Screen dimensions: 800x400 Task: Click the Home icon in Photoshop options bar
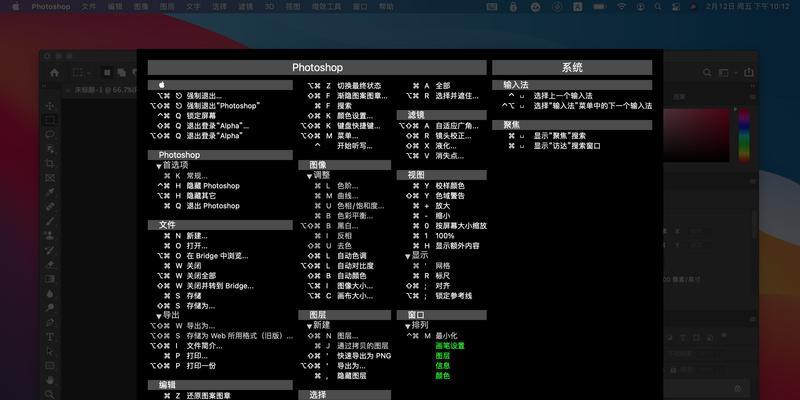click(x=55, y=72)
